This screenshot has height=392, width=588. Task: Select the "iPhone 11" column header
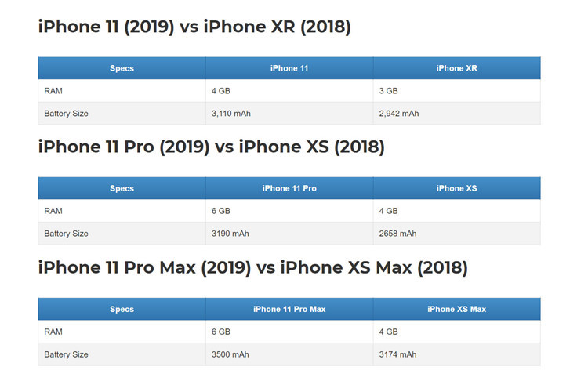point(289,68)
